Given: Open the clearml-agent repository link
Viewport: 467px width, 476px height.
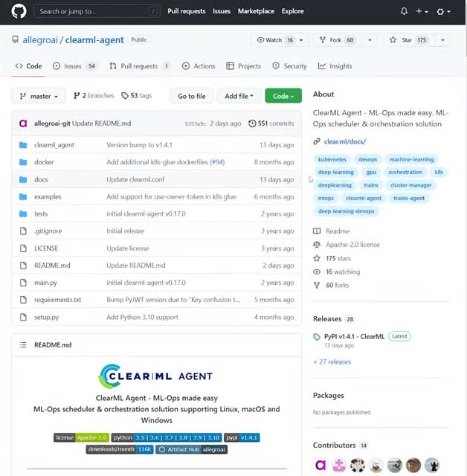Looking at the screenshot, I should 94,39.
